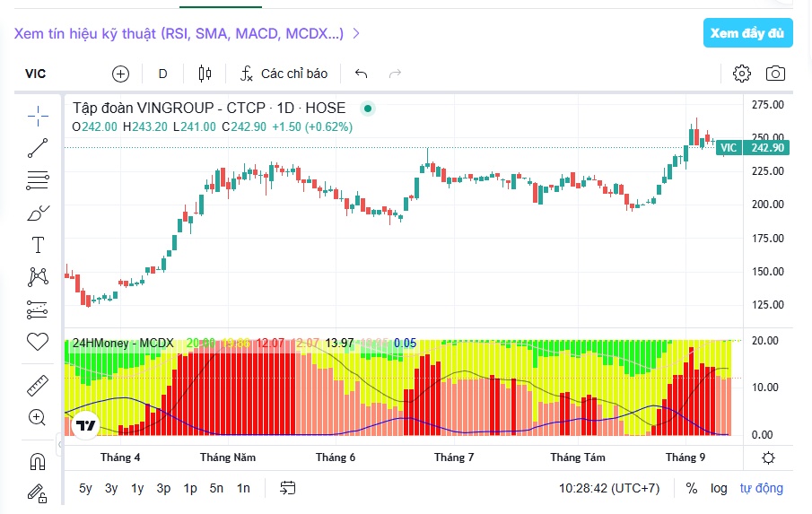Click the green market status dot

pos(368,109)
